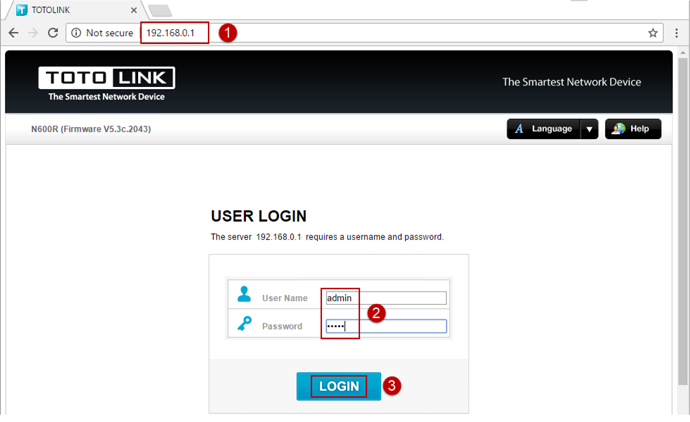This screenshot has height=422, width=690.
Task: Click the browser forward arrow
Action: pos(33,33)
